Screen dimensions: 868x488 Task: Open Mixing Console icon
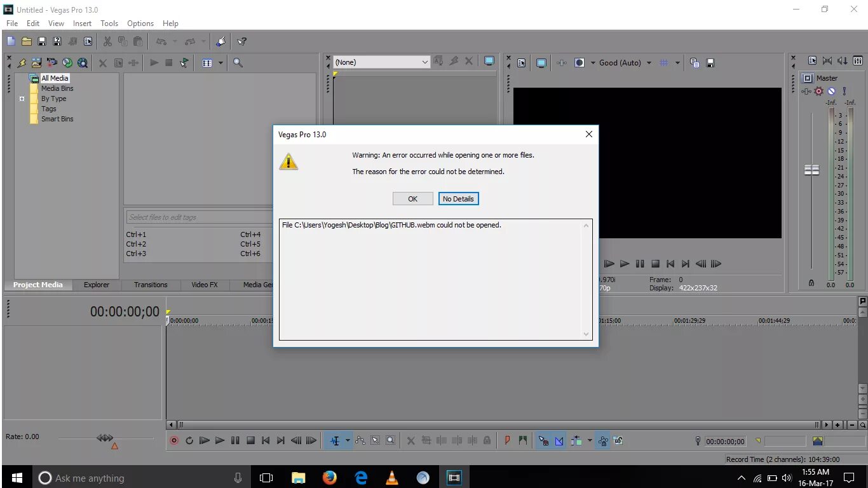(858, 61)
